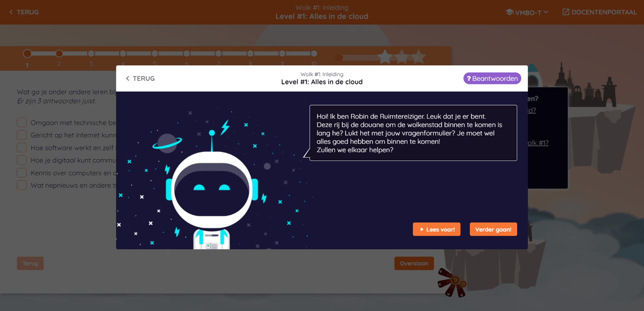Click the Beantwoorden question mark button

coord(492,78)
